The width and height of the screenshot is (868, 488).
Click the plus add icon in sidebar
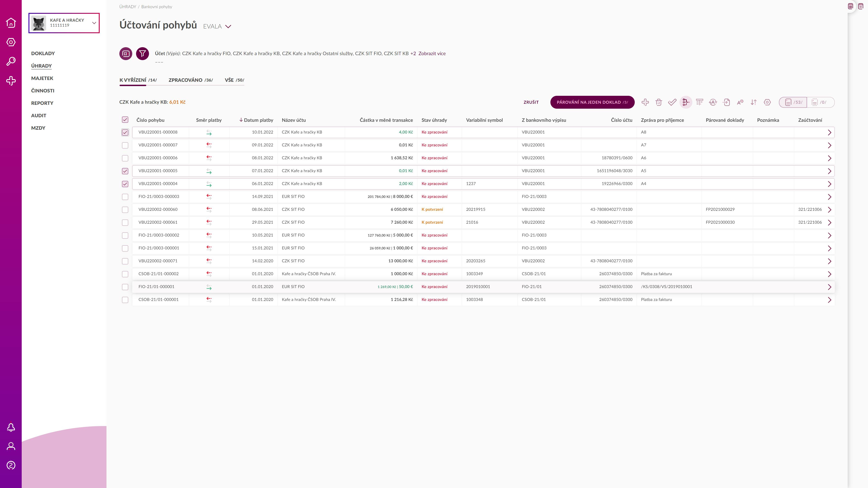point(11,81)
